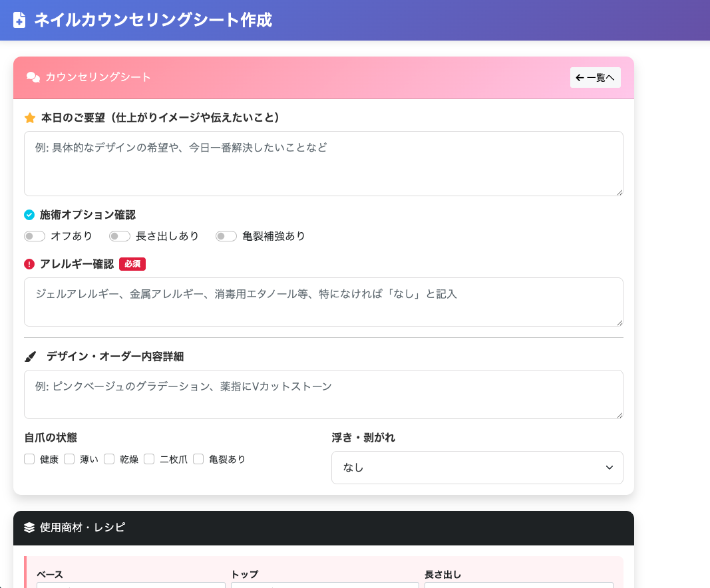Click the pen icon beside デザイン・オーダー内容詳細
This screenshot has height=588, width=710.
(x=30, y=356)
